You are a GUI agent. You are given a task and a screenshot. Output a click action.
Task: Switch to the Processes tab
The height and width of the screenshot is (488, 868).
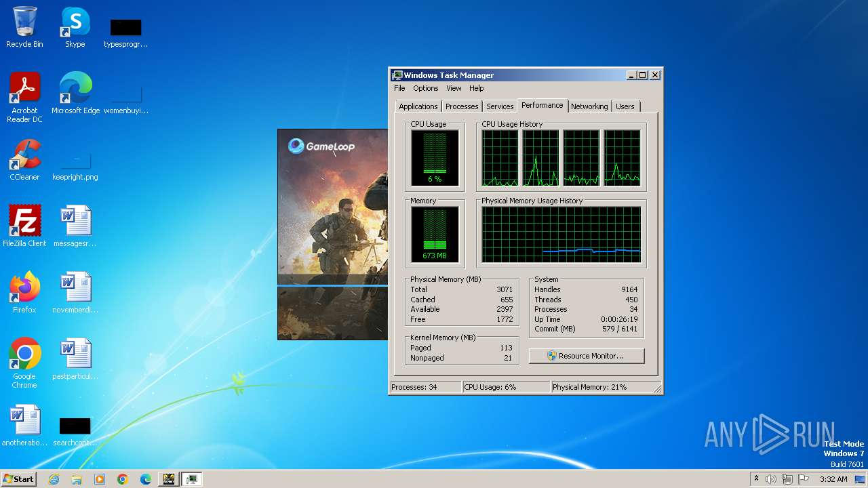[462, 106]
